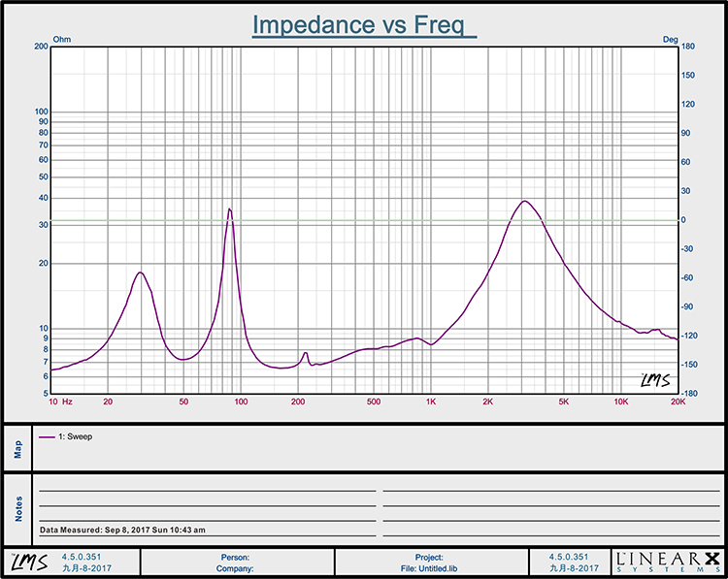The width and height of the screenshot is (728, 579).
Task: Click the LMS logo in bottom-left footer
Action: [x=29, y=562]
